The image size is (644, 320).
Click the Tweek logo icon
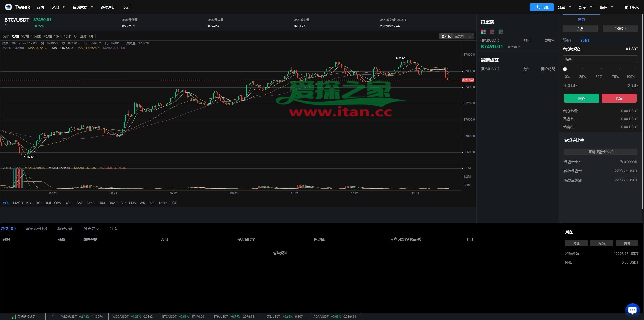pyautogui.click(x=8, y=7)
